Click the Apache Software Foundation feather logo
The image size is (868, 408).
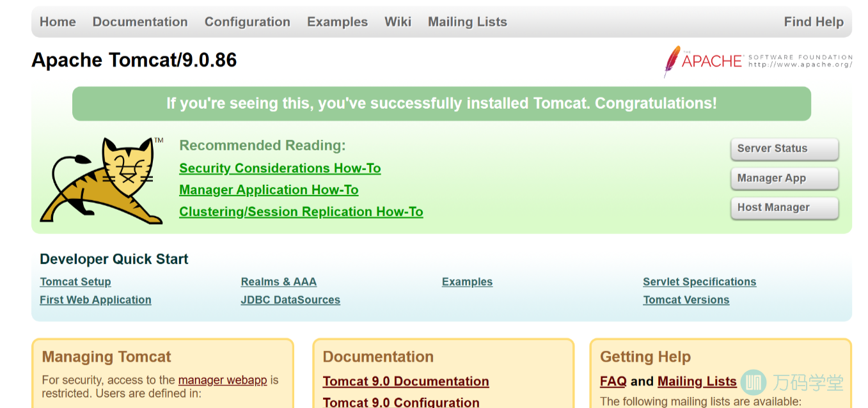(x=758, y=61)
